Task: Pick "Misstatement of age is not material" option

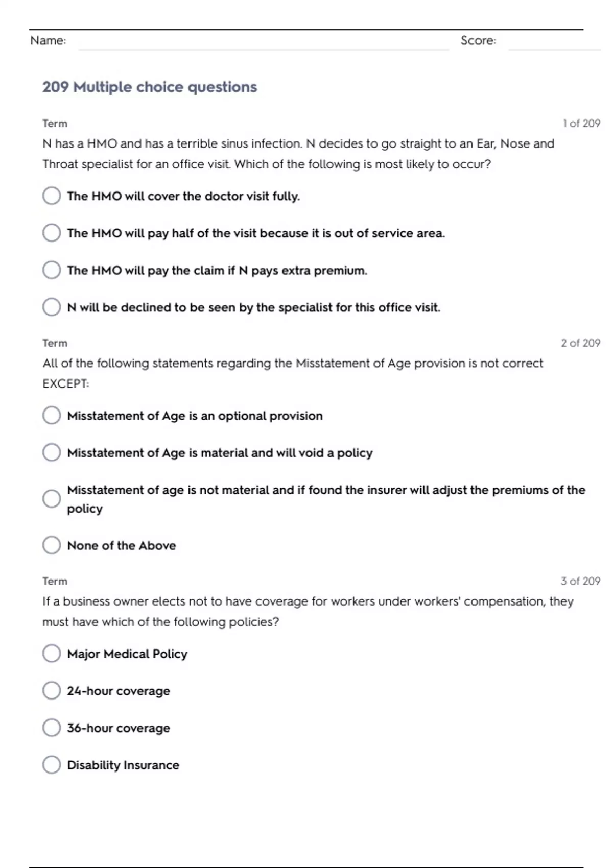Action: pyautogui.click(x=52, y=499)
